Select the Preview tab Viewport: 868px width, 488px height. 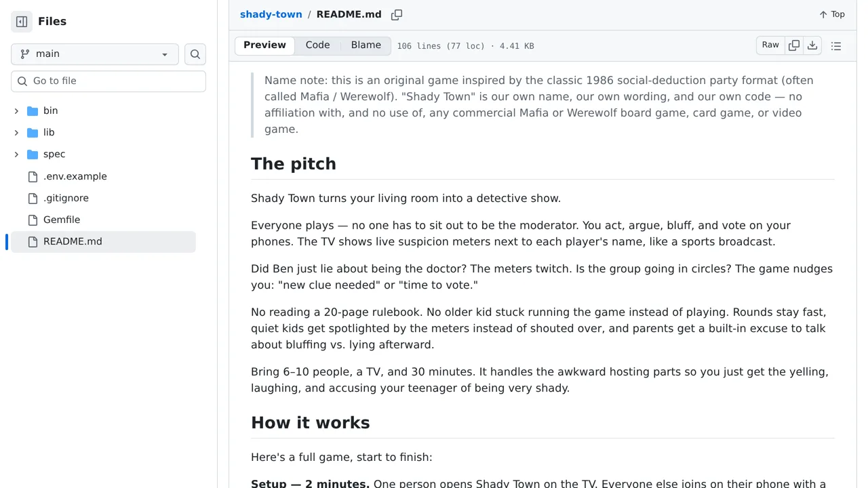tap(264, 45)
